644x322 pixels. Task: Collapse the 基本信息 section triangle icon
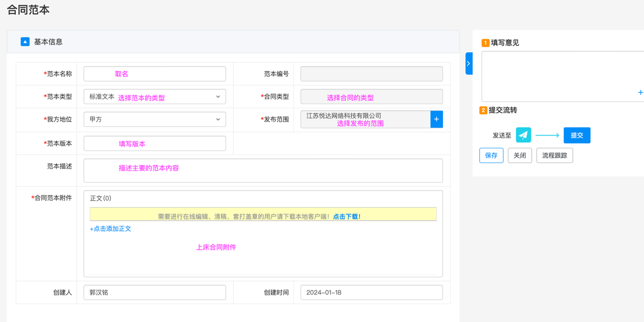[25, 42]
